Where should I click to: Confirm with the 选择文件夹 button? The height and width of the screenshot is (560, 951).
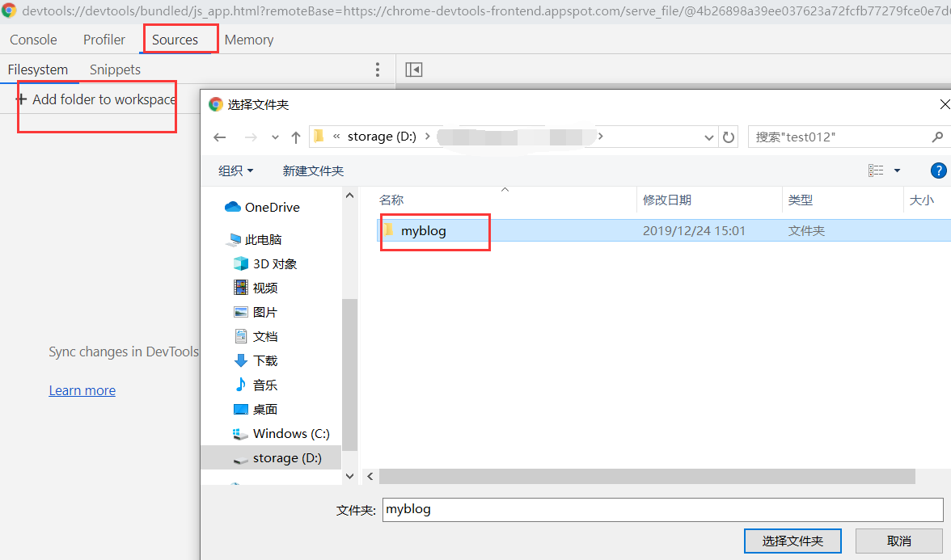tap(792, 541)
